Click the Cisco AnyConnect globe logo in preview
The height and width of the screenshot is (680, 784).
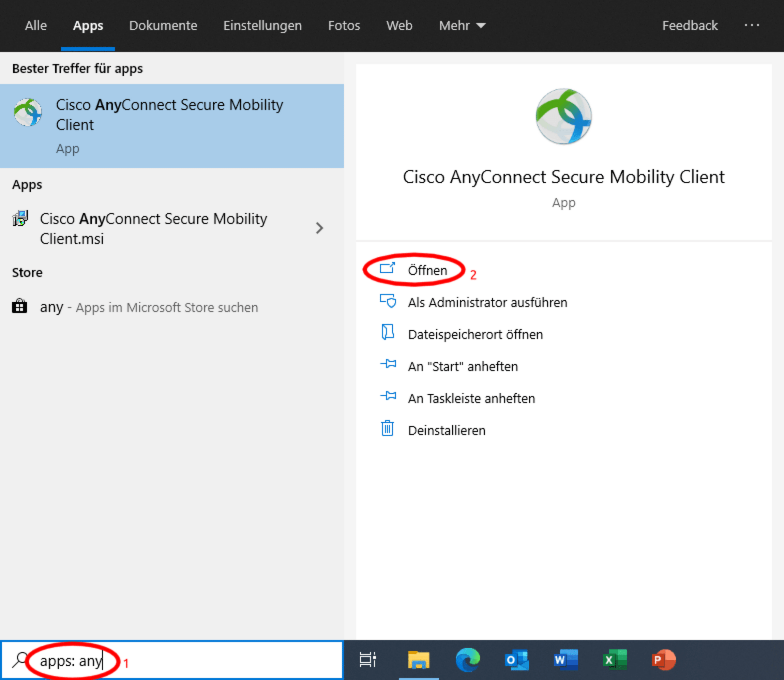click(563, 117)
